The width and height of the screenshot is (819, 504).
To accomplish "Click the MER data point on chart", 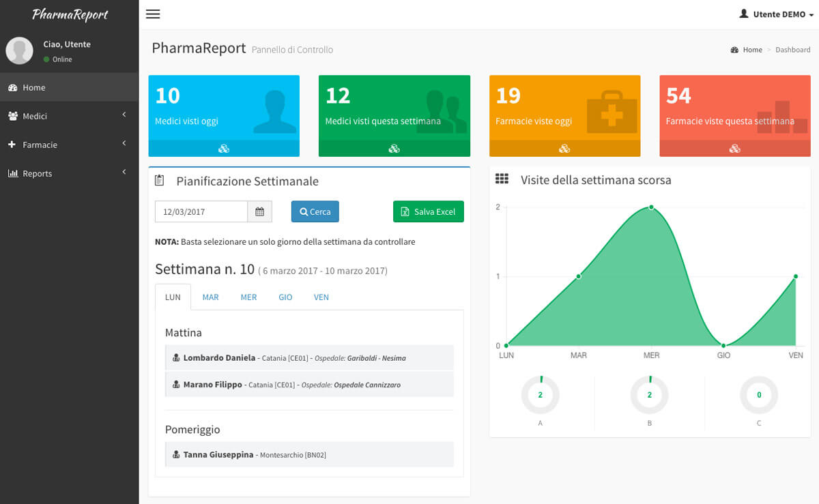I will [651, 207].
